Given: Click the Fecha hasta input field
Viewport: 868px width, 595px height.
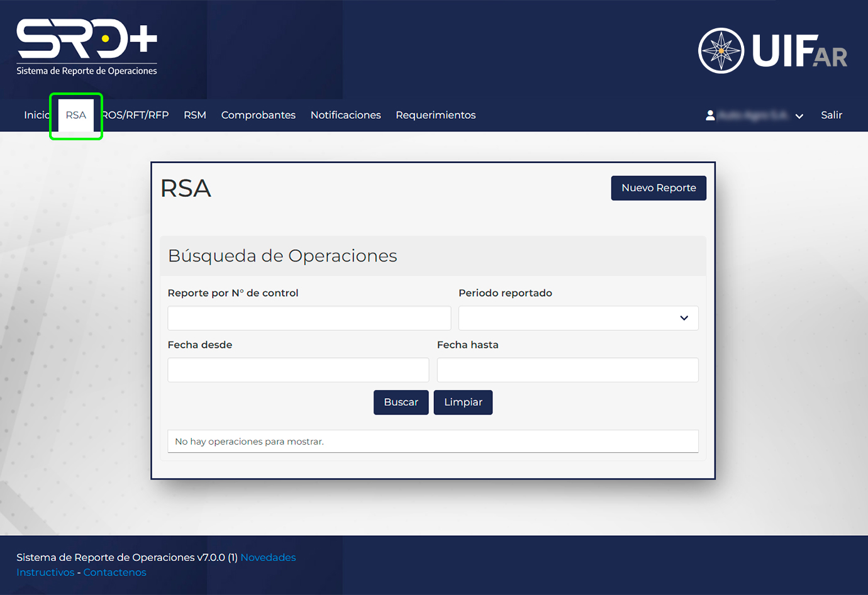Looking at the screenshot, I should [x=567, y=370].
